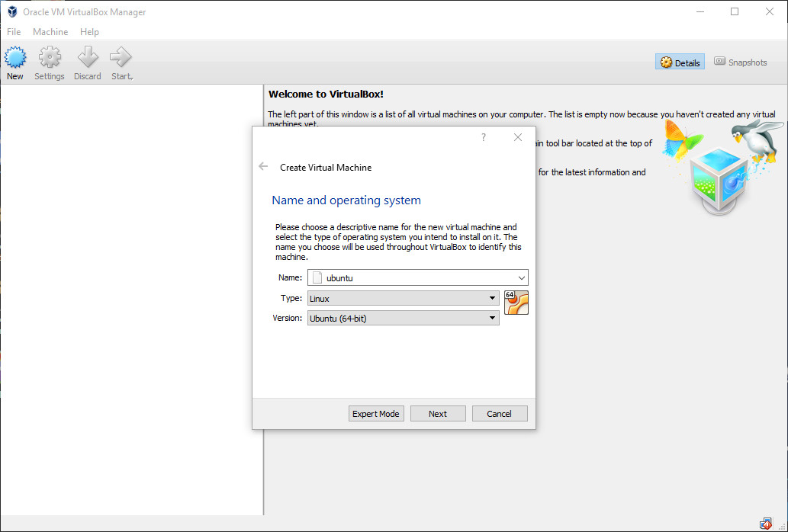This screenshot has width=788, height=532.
Task: Click the VirtualBox welcome cube graphic
Action: point(719,180)
